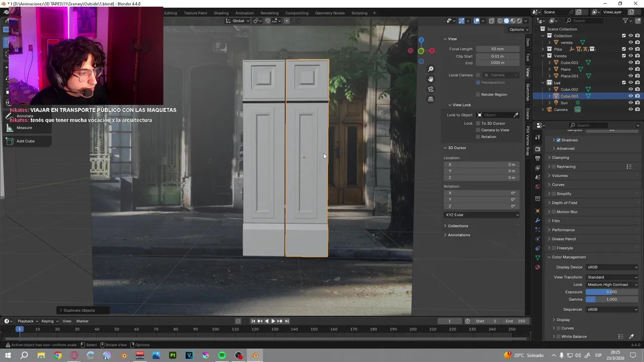
Task: Open Google Chrome from the taskbar
Action: point(57,355)
